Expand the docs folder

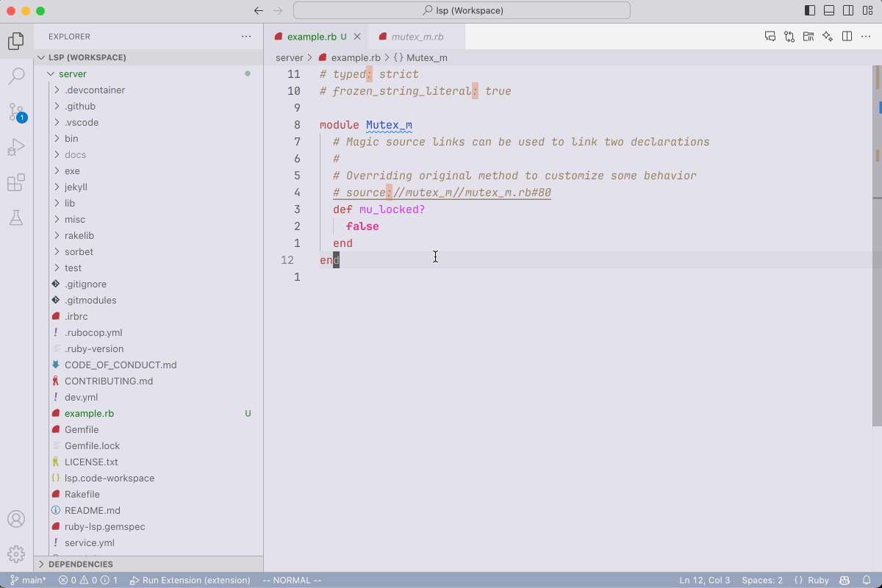pos(148,154)
